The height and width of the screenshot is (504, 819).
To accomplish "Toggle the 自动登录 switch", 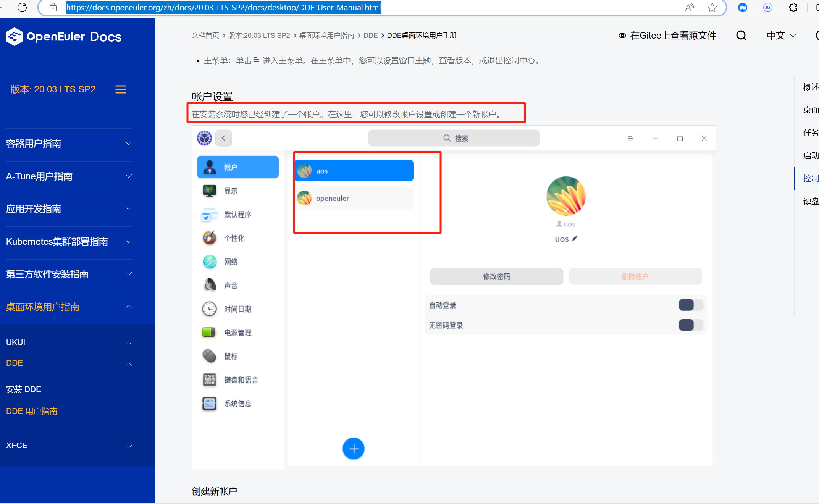I will 690,305.
